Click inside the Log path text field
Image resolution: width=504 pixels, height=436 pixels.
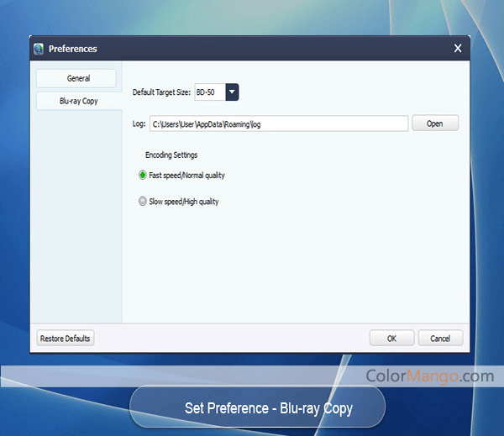[278, 123]
